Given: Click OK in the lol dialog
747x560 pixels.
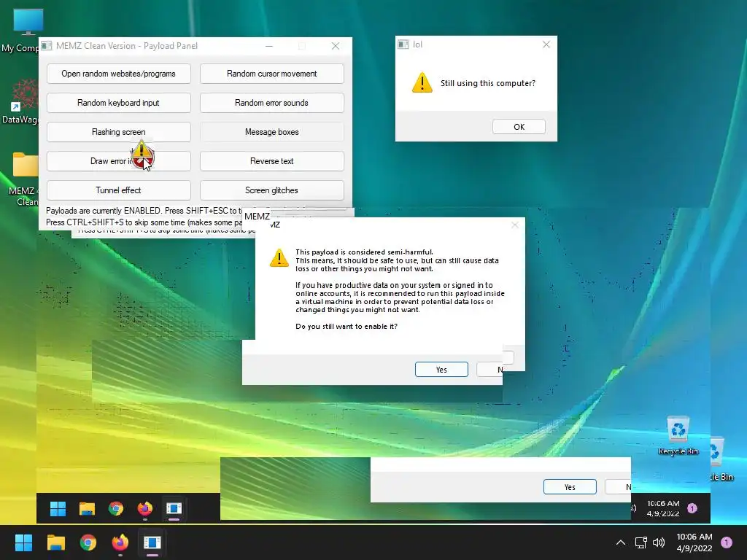Looking at the screenshot, I should 519,127.
